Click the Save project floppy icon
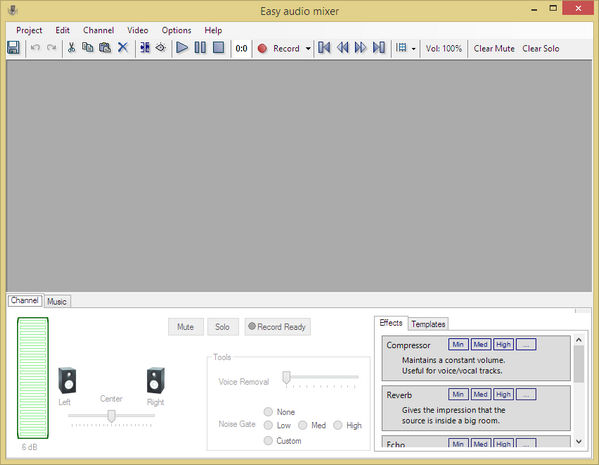The image size is (599, 465). 13,48
